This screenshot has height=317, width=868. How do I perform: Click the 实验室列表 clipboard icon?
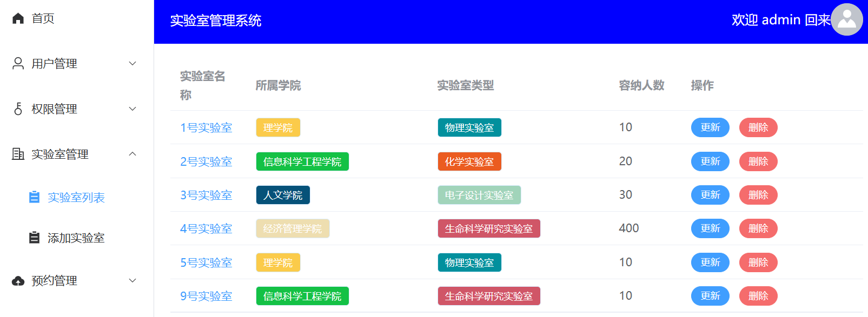click(x=34, y=197)
